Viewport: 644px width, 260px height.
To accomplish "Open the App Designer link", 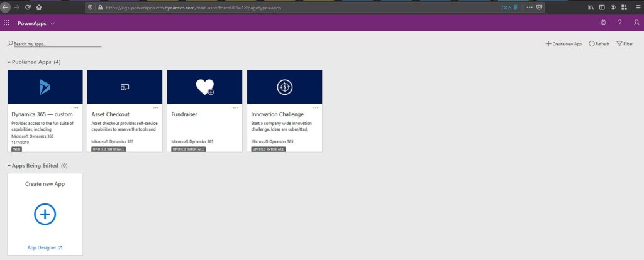I will (45, 248).
